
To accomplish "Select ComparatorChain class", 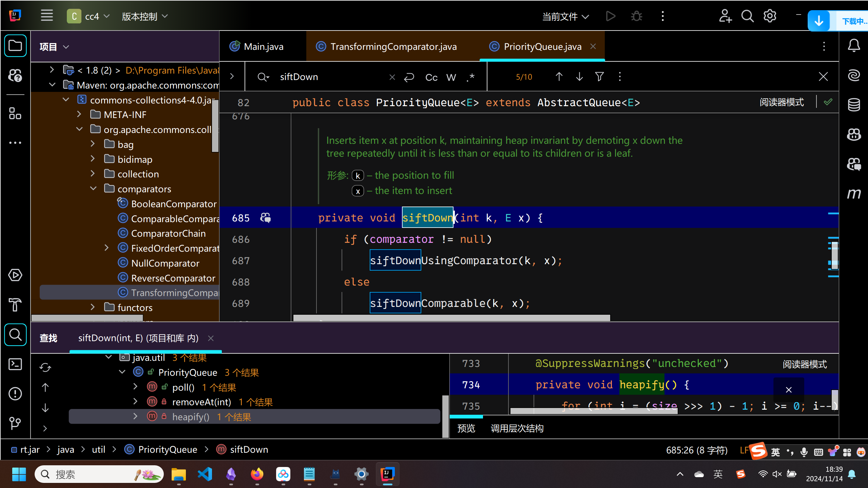I will 168,233.
